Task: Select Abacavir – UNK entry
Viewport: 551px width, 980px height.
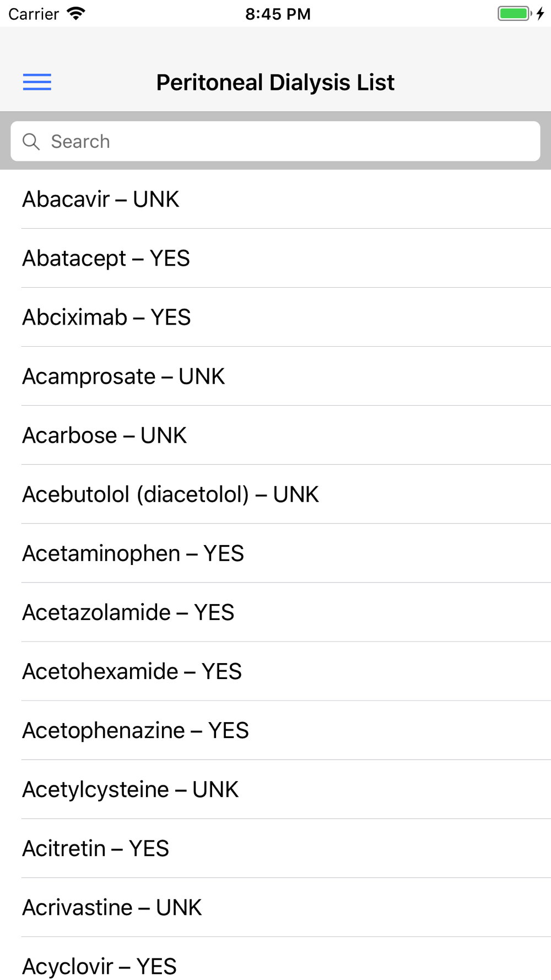Action: [x=275, y=199]
